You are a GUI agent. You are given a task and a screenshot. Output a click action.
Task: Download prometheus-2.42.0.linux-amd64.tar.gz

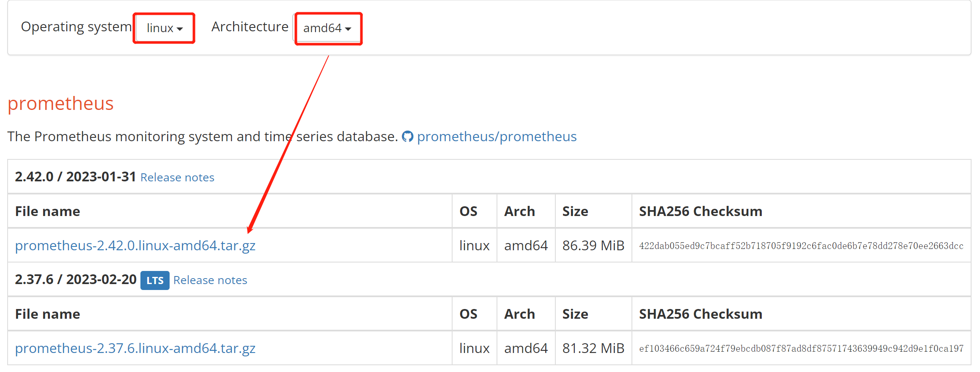click(135, 246)
